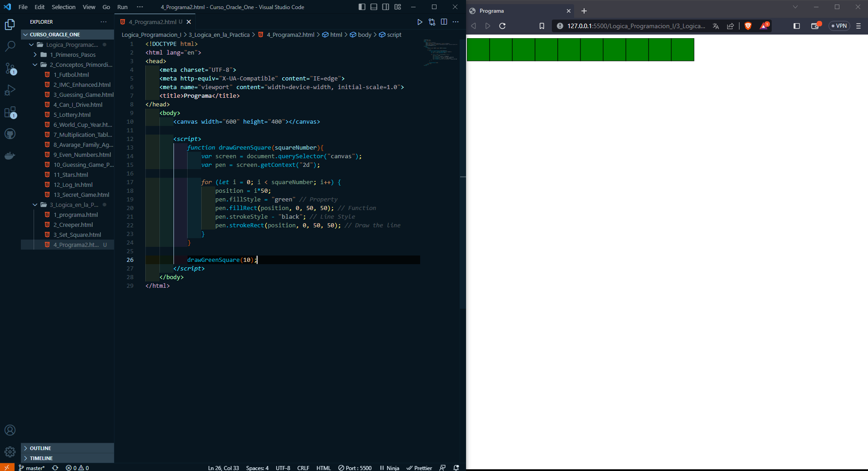Open the Selection menu

(64, 7)
